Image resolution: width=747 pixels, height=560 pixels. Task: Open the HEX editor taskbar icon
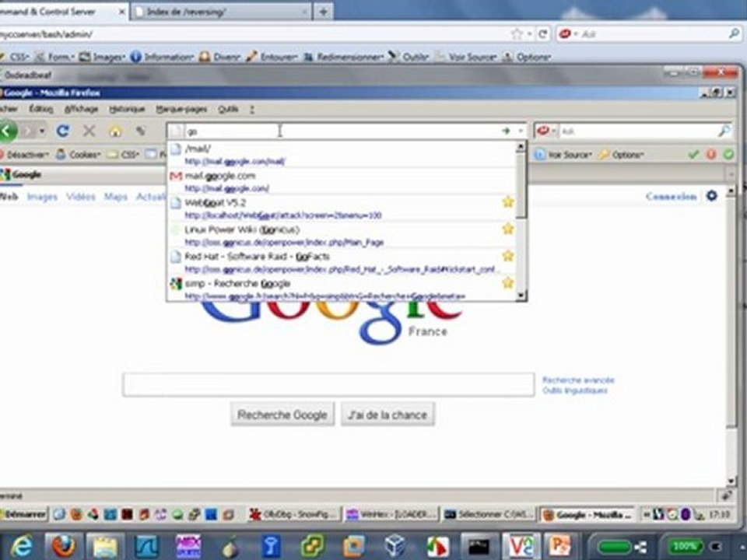point(188,546)
